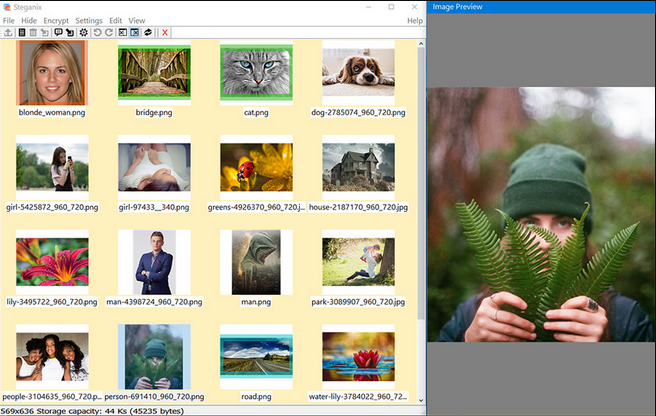This screenshot has height=416, width=656.
Task: Select the cat.png thumbnail
Action: [256, 72]
